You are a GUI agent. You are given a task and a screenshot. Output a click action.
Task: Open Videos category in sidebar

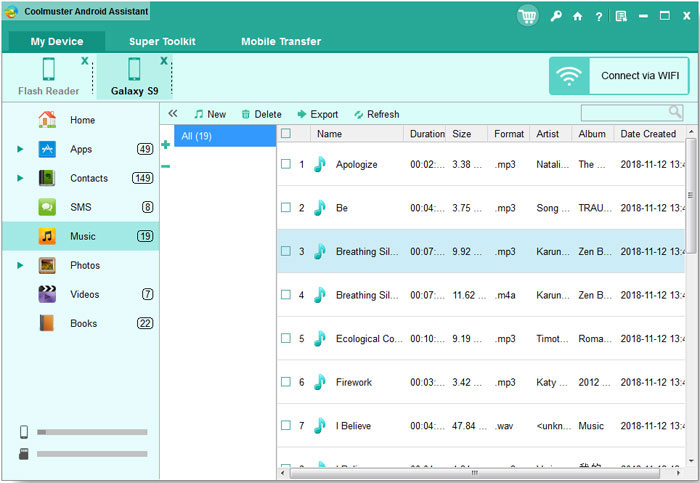(80, 294)
